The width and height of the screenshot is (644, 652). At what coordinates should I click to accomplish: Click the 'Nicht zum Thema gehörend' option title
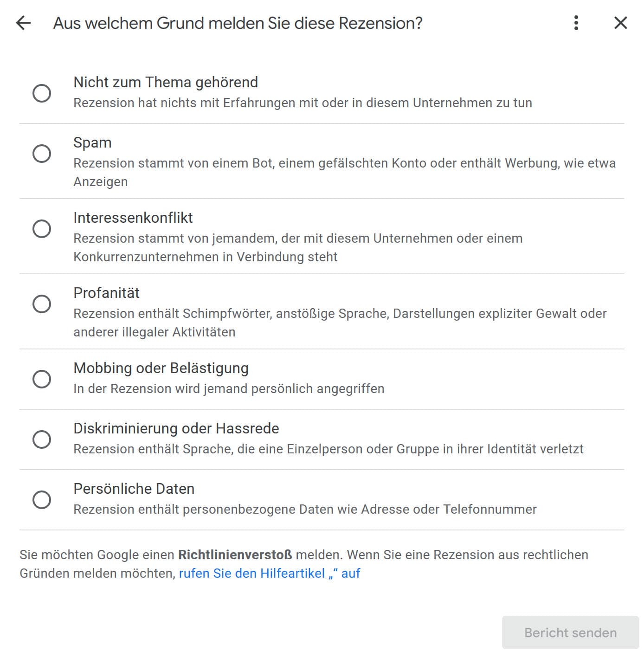165,82
